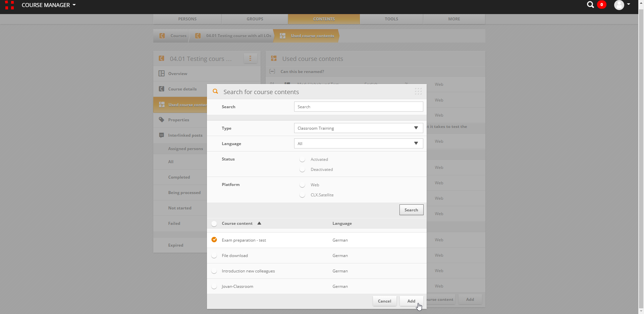This screenshot has width=644, height=314.
Task: Expand the Language dropdown set to All
Action: [358, 143]
